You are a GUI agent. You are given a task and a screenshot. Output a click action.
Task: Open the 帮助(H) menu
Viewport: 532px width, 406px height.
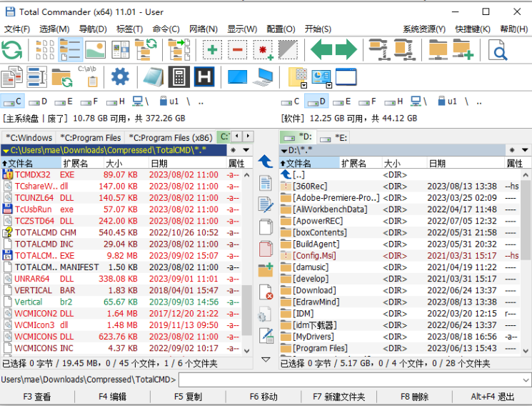coord(513,29)
